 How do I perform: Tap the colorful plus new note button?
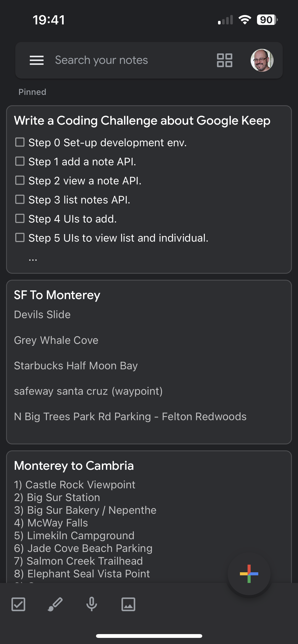[249, 574]
